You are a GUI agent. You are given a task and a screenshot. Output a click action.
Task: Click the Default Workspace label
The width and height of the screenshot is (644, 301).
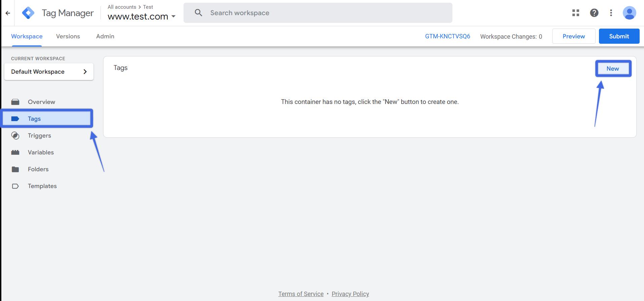click(38, 72)
